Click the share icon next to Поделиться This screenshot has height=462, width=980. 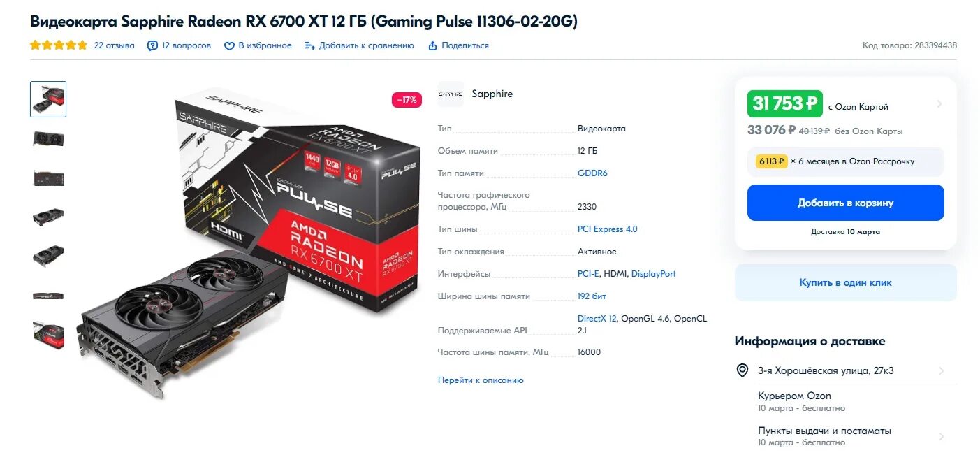click(432, 45)
